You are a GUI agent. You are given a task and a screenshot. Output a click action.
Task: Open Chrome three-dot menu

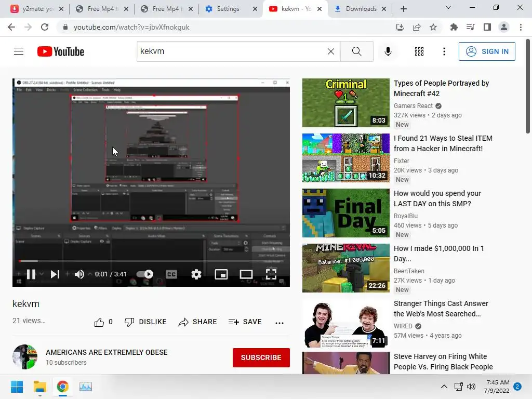[521, 27]
